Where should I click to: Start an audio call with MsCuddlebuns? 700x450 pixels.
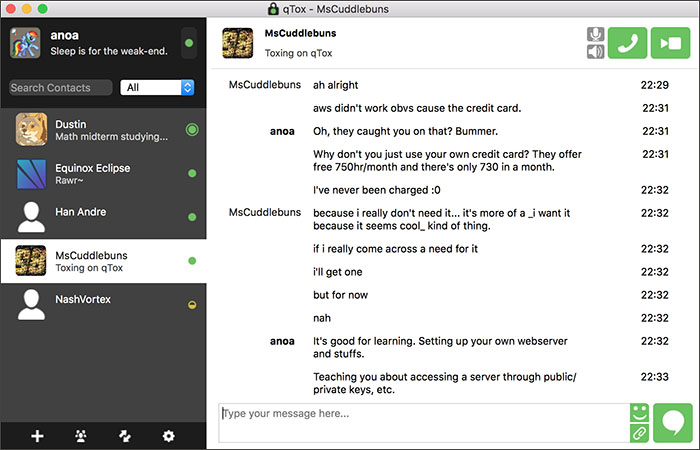pos(628,43)
